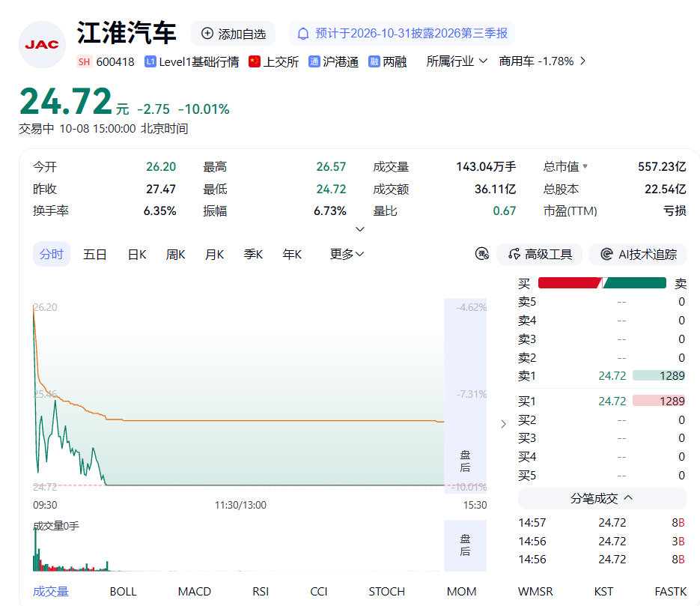Open 高级工具 button
The width and height of the screenshot is (700, 606).
(x=539, y=254)
